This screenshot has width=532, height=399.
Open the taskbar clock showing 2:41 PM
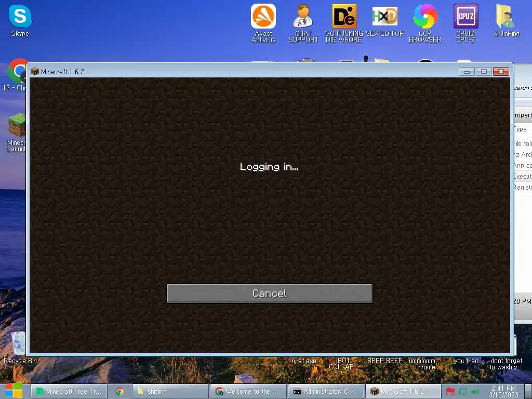click(x=503, y=391)
